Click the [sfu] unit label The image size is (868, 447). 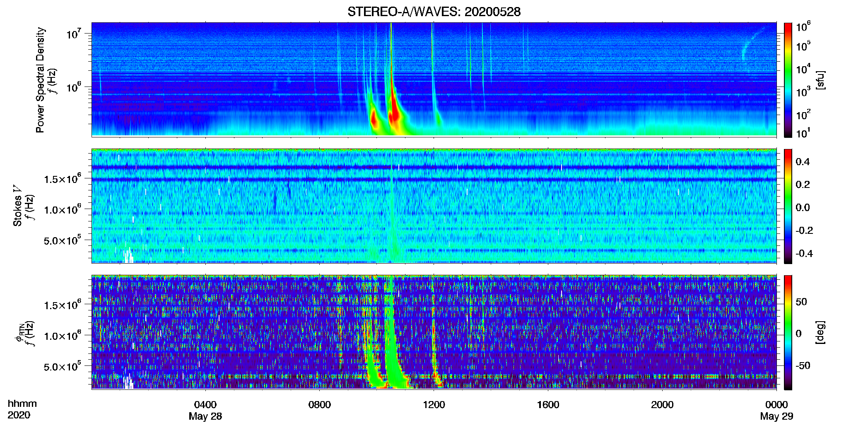coord(820,80)
